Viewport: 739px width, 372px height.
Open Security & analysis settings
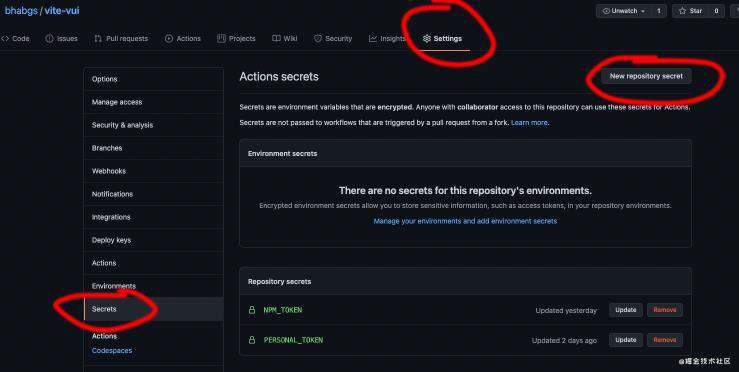coord(154,125)
